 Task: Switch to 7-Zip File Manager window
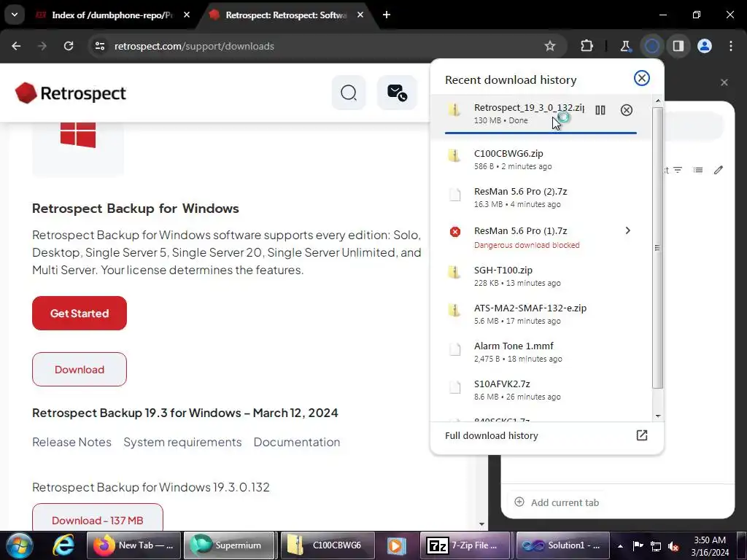[x=465, y=545]
